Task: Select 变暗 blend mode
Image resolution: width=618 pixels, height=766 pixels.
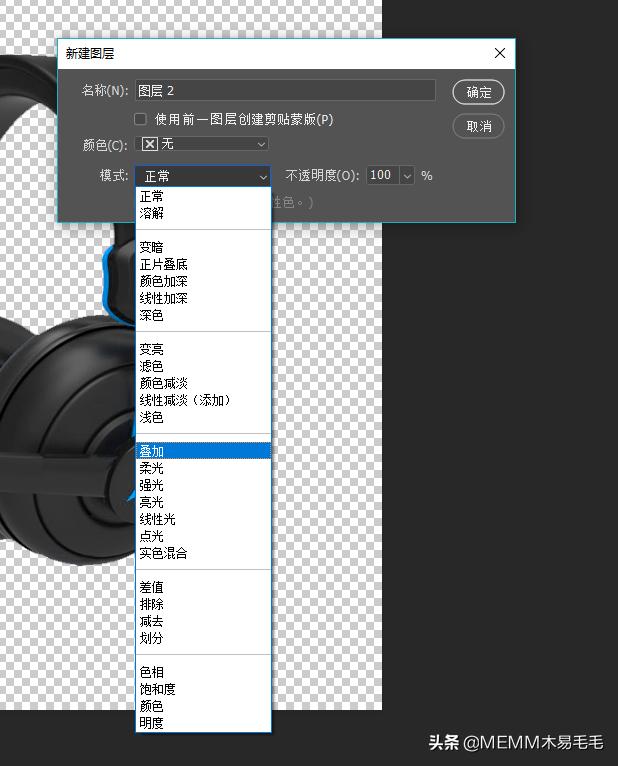Action: pyautogui.click(x=203, y=247)
